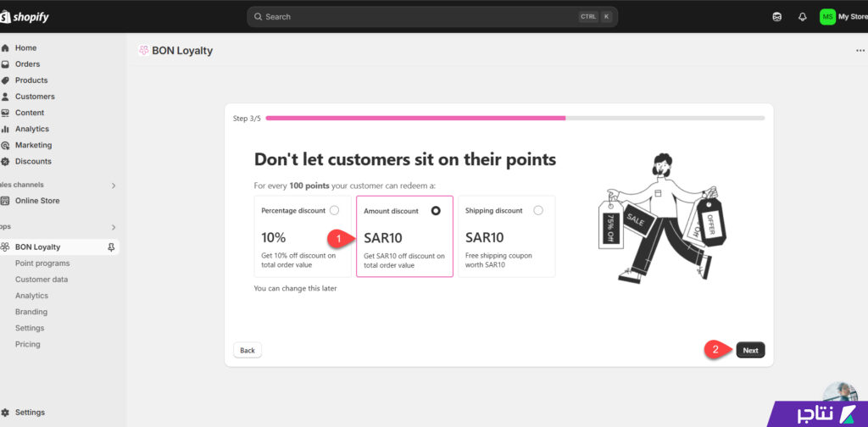Expand the Apps section chevron
The height and width of the screenshot is (427, 868).
[x=114, y=227]
